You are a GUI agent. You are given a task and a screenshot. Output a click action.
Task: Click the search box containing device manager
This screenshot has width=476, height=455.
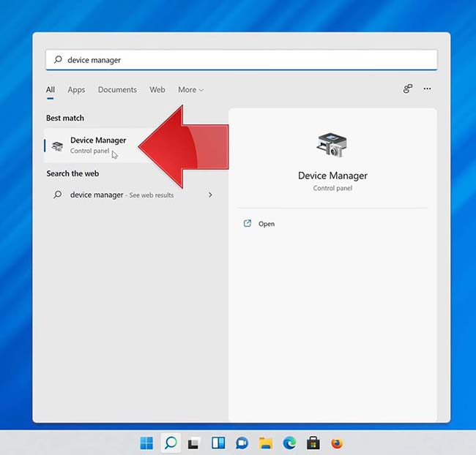[242, 60]
